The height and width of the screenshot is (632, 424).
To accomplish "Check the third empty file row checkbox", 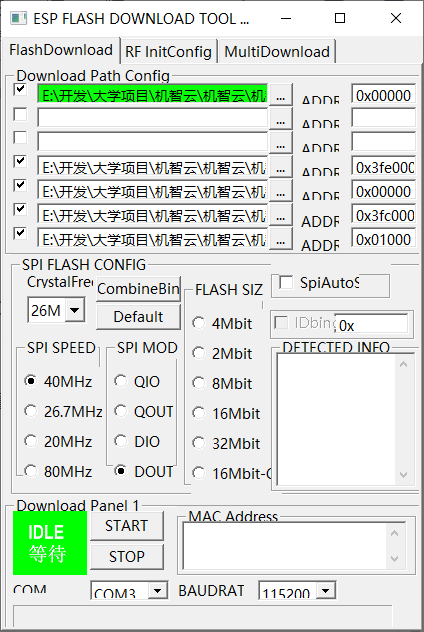I will (x=20, y=137).
